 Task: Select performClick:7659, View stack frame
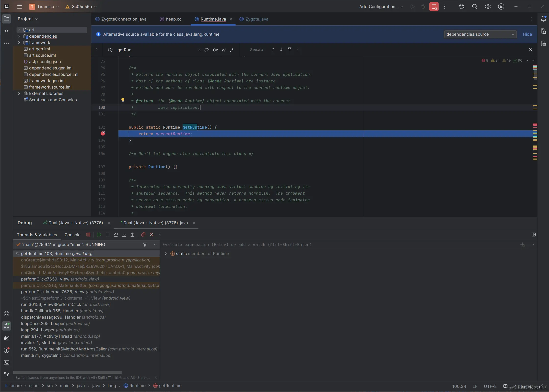(x=86, y=279)
